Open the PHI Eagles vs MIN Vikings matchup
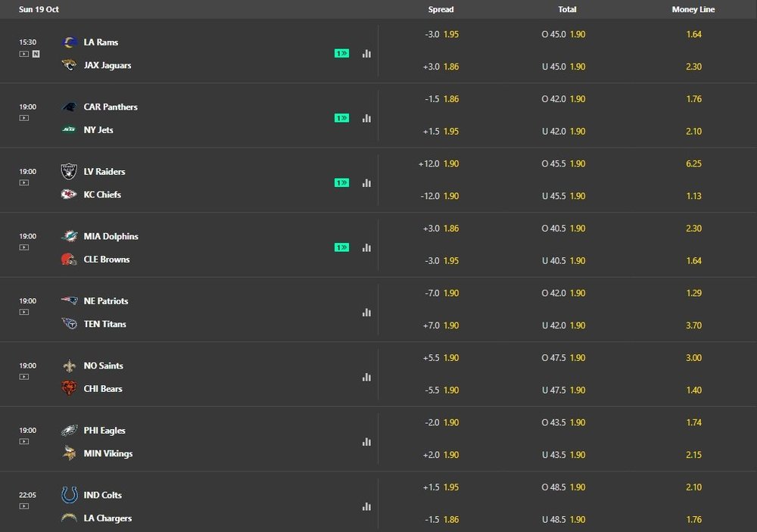The height and width of the screenshot is (532, 757). (106, 442)
